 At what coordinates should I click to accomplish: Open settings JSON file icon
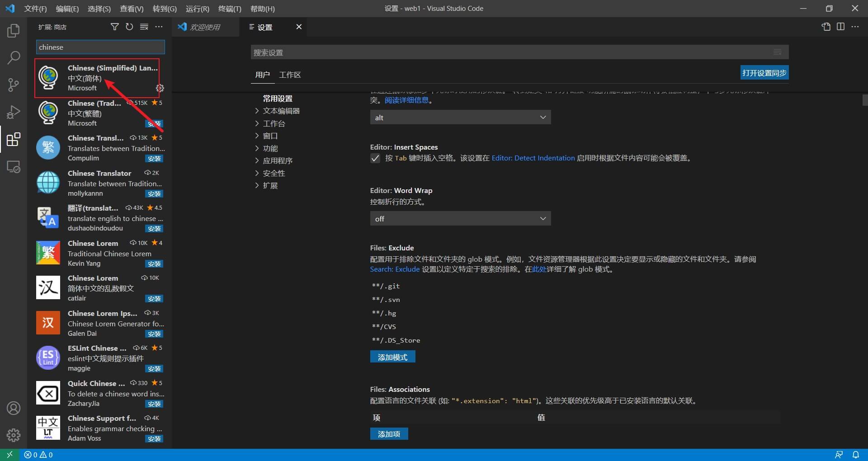(x=826, y=27)
